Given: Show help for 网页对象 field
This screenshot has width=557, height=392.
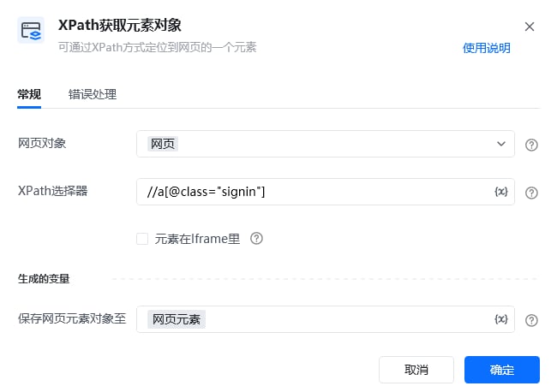Looking at the screenshot, I should pyautogui.click(x=531, y=145).
